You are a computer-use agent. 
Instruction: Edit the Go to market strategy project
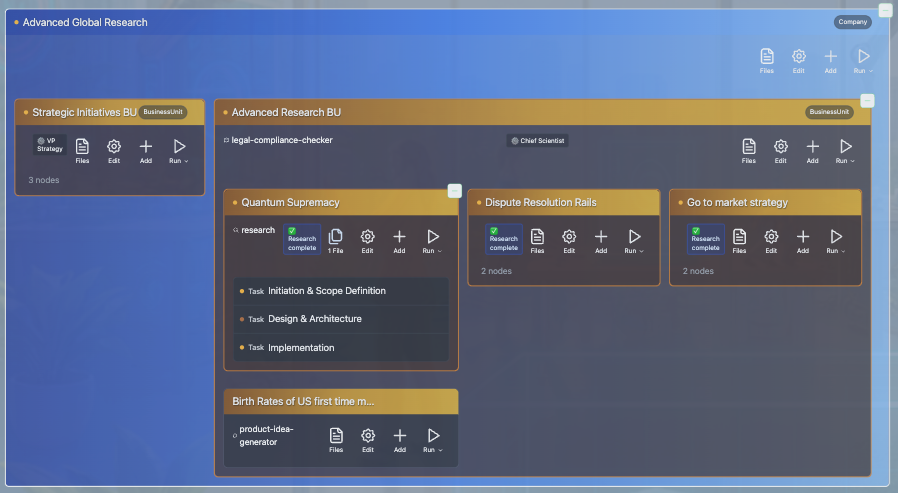tap(771, 241)
